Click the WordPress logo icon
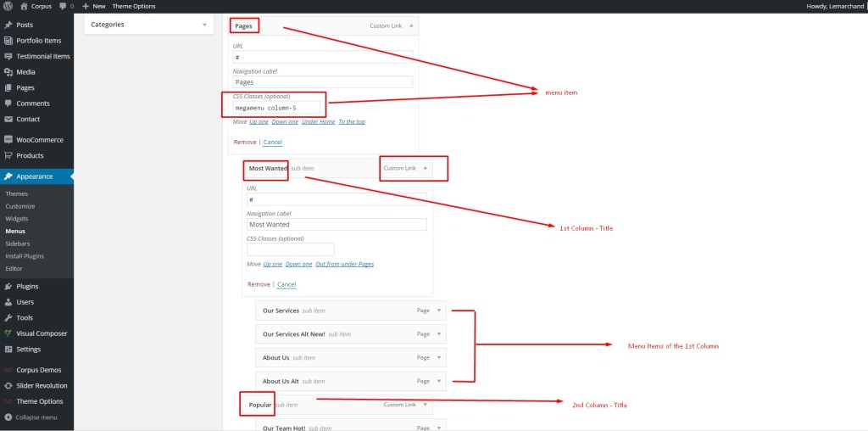This screenshot has width=868, height=431. [x=8, y=6]
